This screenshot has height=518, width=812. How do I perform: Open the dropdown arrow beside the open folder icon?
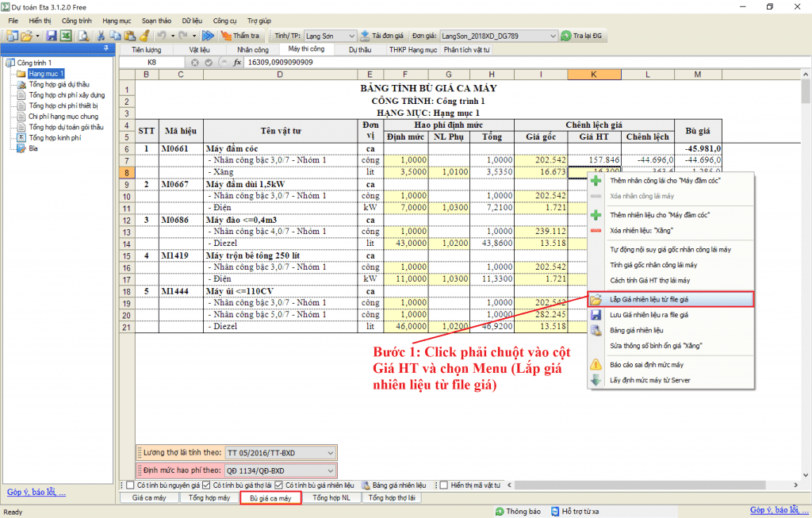(x=38, y=36)
